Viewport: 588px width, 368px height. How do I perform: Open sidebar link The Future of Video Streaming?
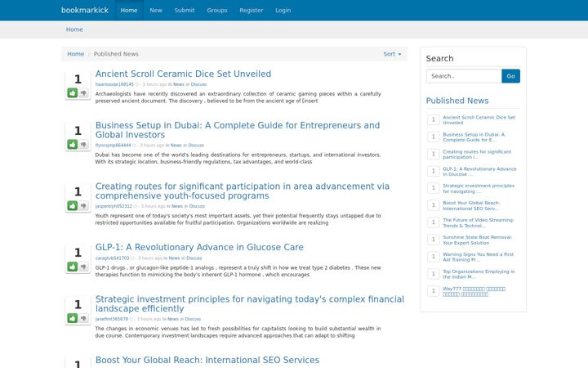[x=478, y=222]
